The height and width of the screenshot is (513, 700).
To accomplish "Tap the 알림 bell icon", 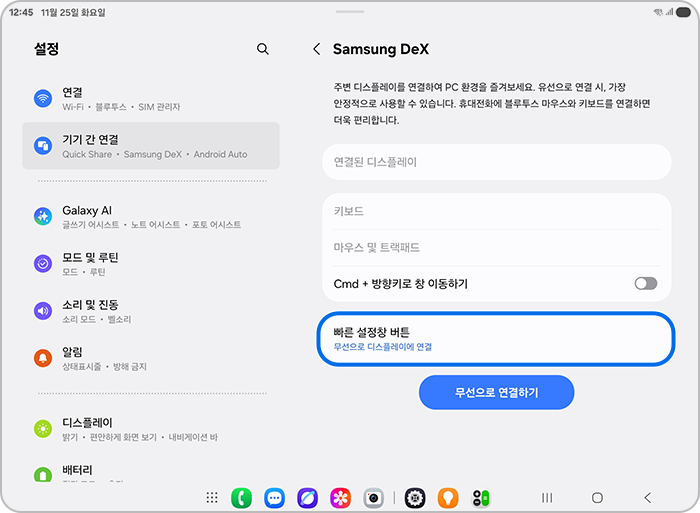I will pos(43,358).
